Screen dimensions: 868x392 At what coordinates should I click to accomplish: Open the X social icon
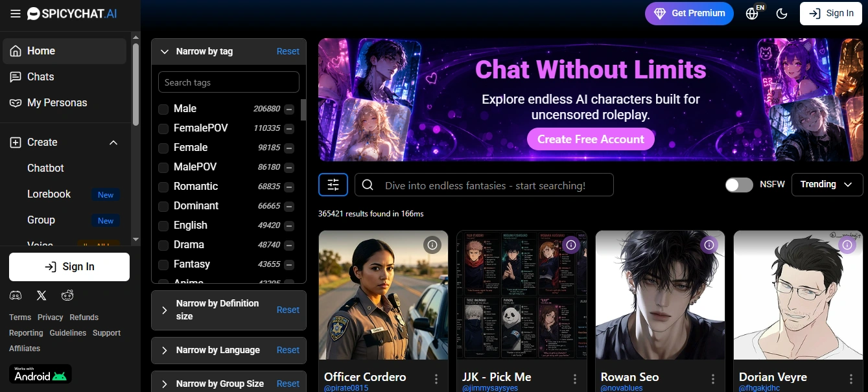click(x=41, y=295)
